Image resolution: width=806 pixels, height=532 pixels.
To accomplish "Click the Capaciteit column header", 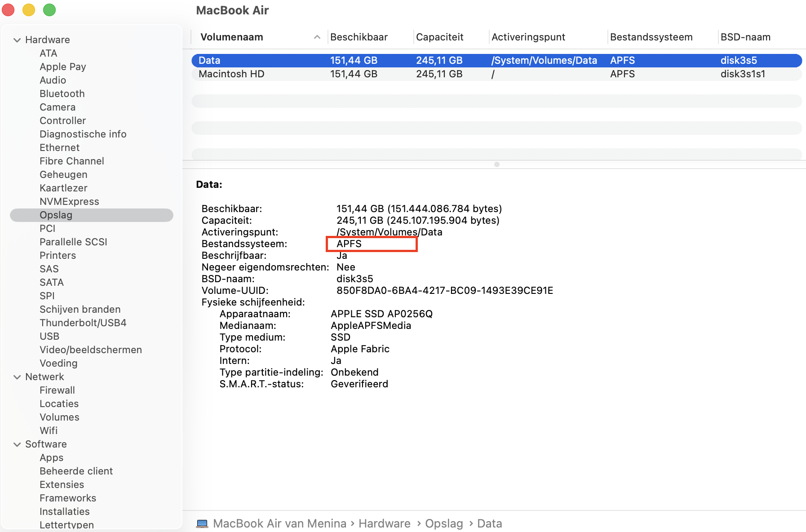I will pyautogui.click(x=439, y=37).
